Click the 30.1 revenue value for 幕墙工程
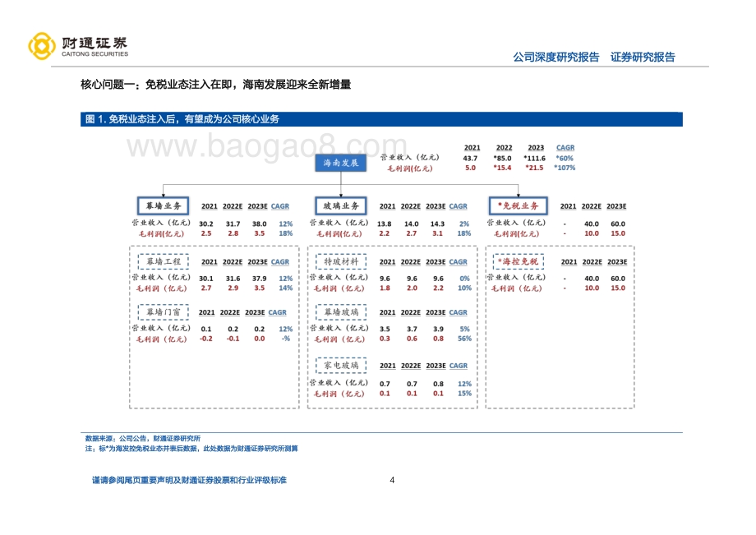The image size is (756, 535). (x=206, y=279)
